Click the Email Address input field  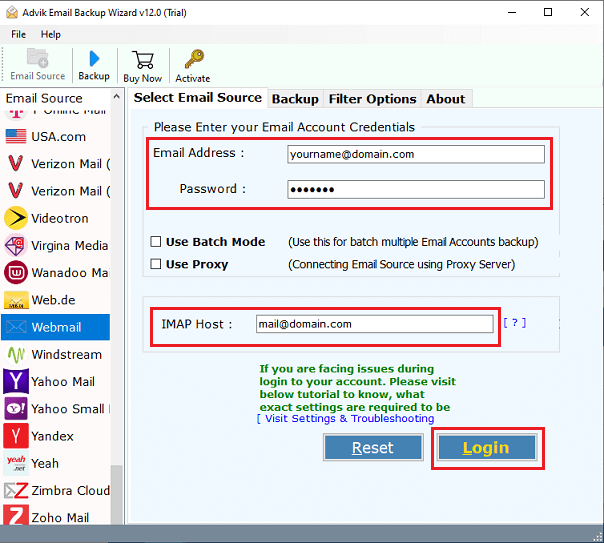pos(416,154)
